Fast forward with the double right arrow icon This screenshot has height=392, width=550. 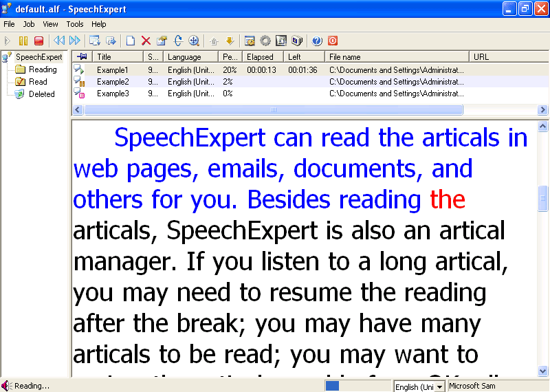click(75, 41)
